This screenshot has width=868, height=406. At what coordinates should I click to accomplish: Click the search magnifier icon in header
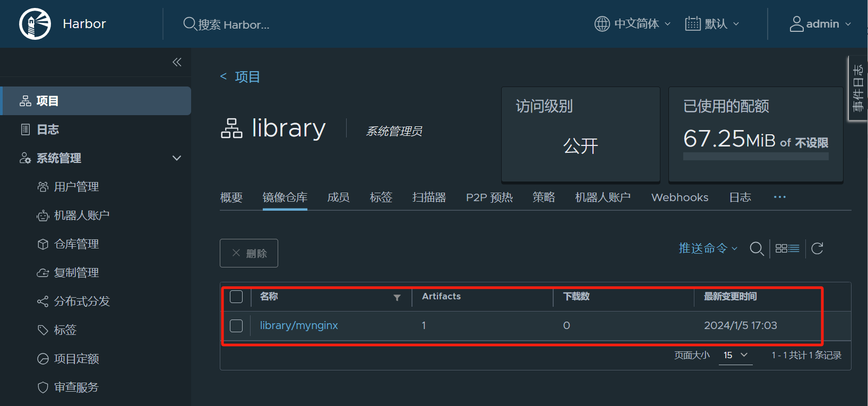pos(190,24)
